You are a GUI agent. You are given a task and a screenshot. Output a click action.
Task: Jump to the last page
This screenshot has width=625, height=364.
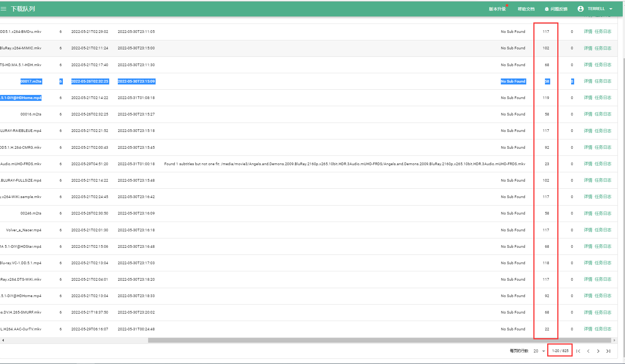[609, 351]
